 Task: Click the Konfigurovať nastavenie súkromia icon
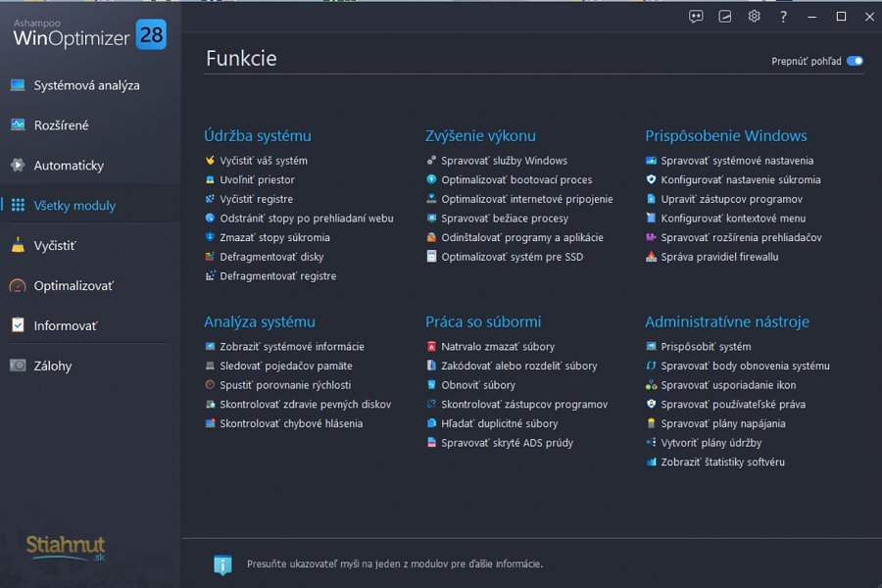pyautogui.click(x=651, y=179)
